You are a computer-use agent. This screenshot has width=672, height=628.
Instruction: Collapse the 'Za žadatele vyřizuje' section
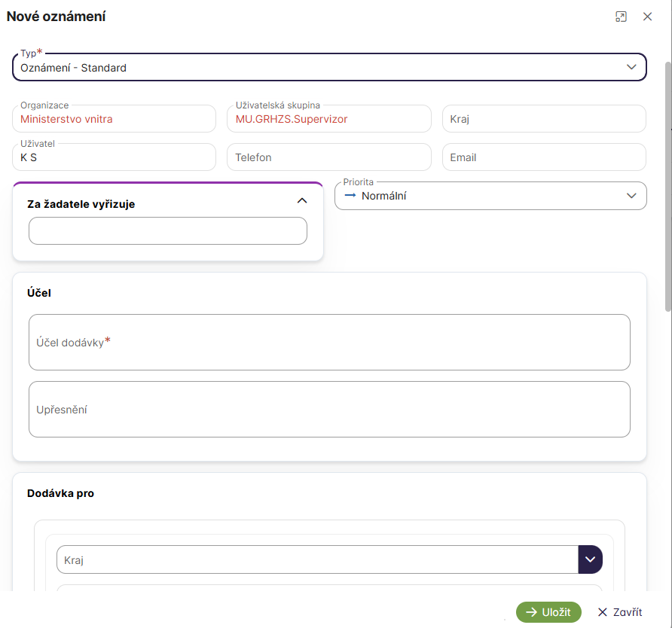tap(302, 201)
